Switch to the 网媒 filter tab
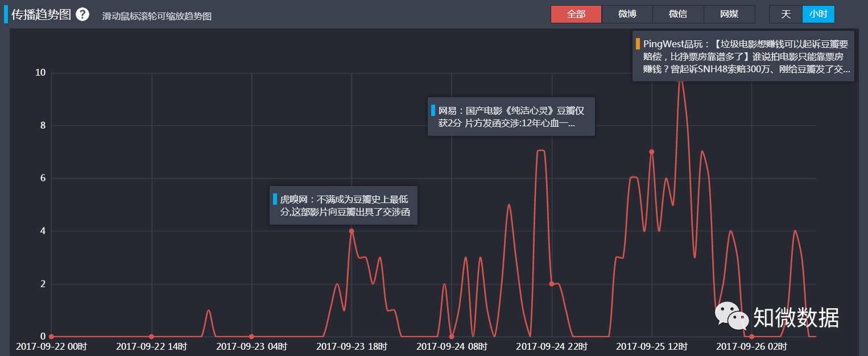Screen dimensions: 868x356 coord(729,14)
